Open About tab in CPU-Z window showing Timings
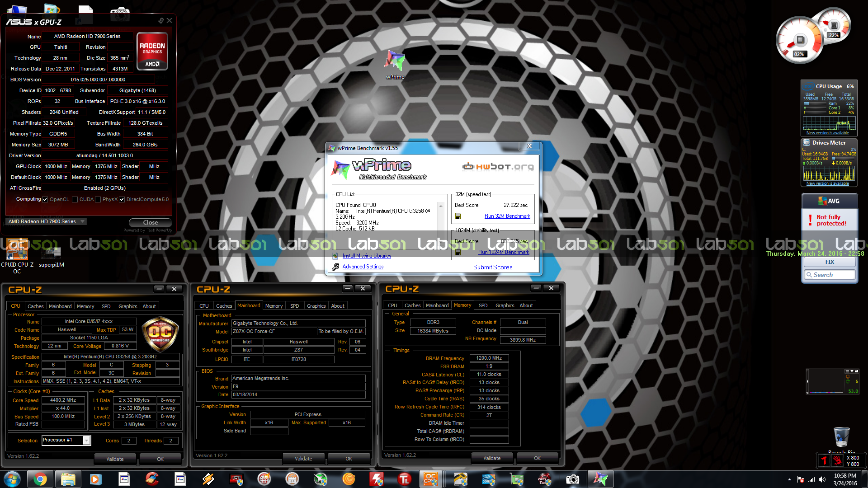 pos(526,305)
